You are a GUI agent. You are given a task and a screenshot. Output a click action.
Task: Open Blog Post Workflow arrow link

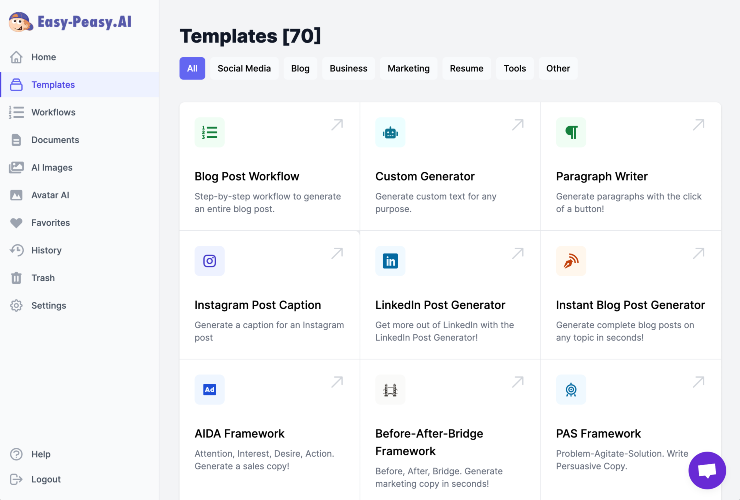tap(337, 125)
